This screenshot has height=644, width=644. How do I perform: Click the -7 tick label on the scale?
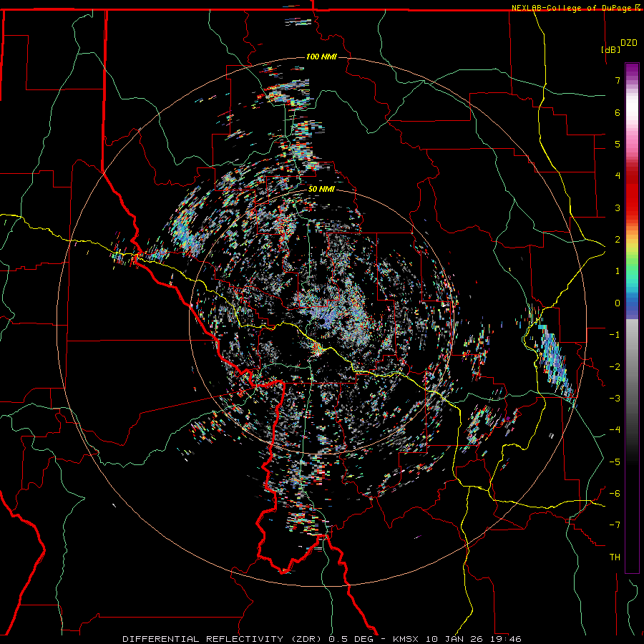(615, 525)
